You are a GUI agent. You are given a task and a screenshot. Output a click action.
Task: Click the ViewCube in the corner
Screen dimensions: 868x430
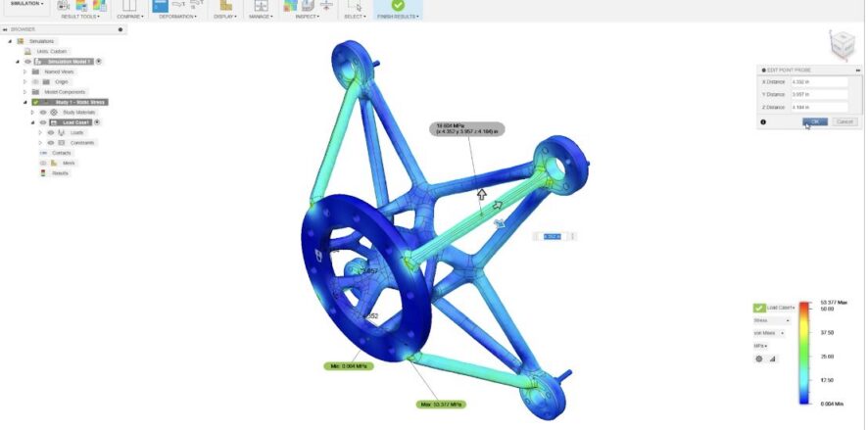(842, 44)
